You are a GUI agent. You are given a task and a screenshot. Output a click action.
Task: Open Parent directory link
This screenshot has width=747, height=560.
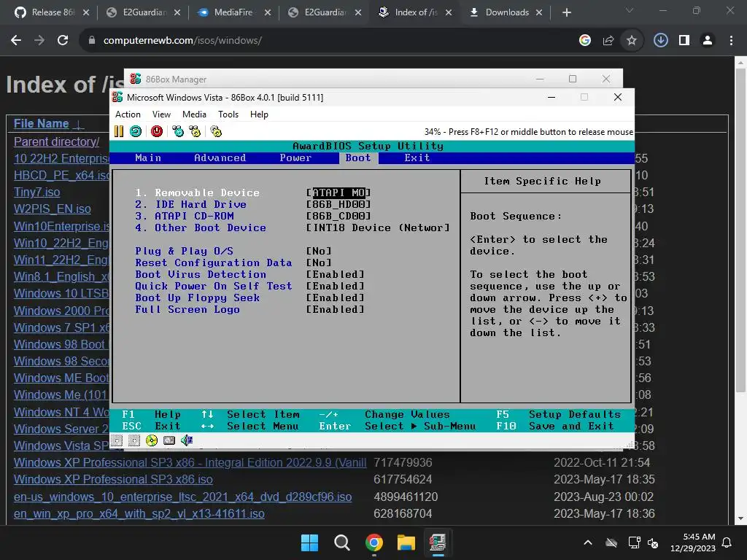(x=56, y=141)
